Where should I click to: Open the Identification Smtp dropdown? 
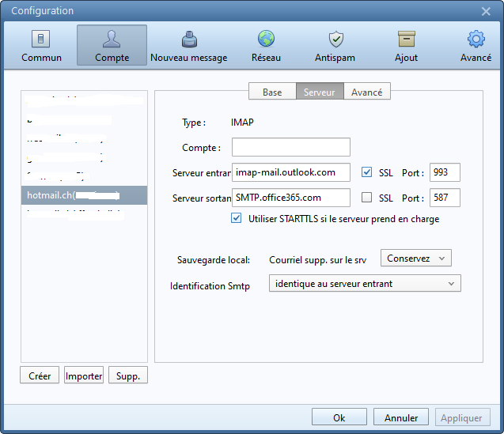point(365,284)
